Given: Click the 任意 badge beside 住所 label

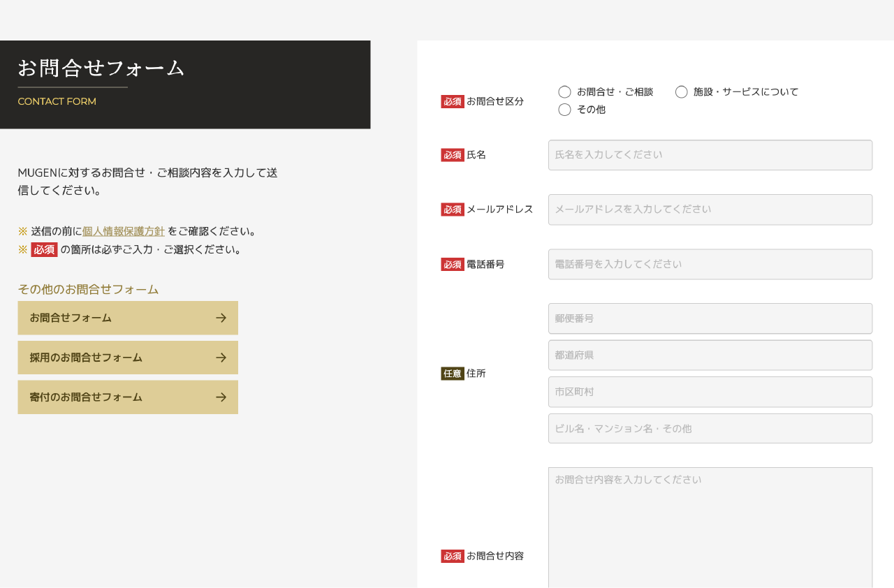Looking at the screenshot, I should (453, 374).
